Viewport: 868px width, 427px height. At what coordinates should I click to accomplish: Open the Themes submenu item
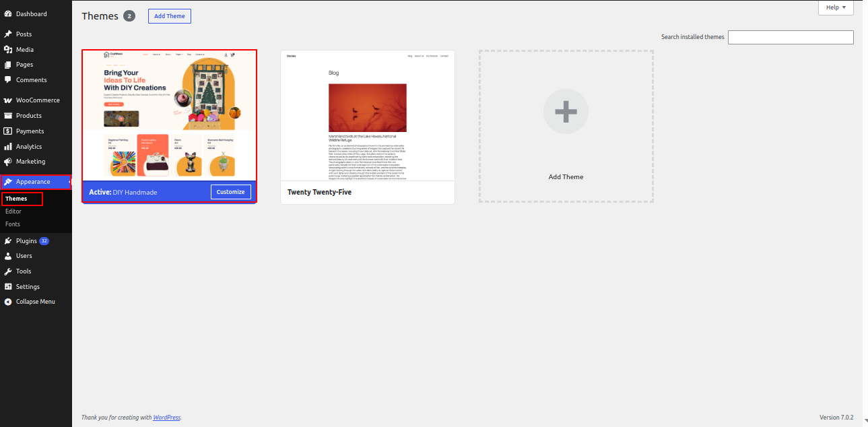(16, 199)
